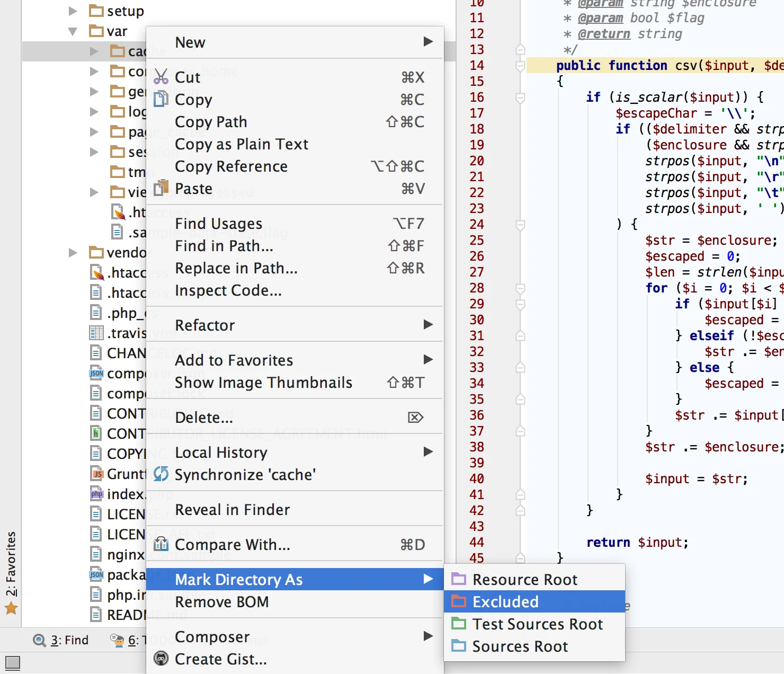Collapse the var folder
Viewport: 784px width, 674px height.
[73, 31]
